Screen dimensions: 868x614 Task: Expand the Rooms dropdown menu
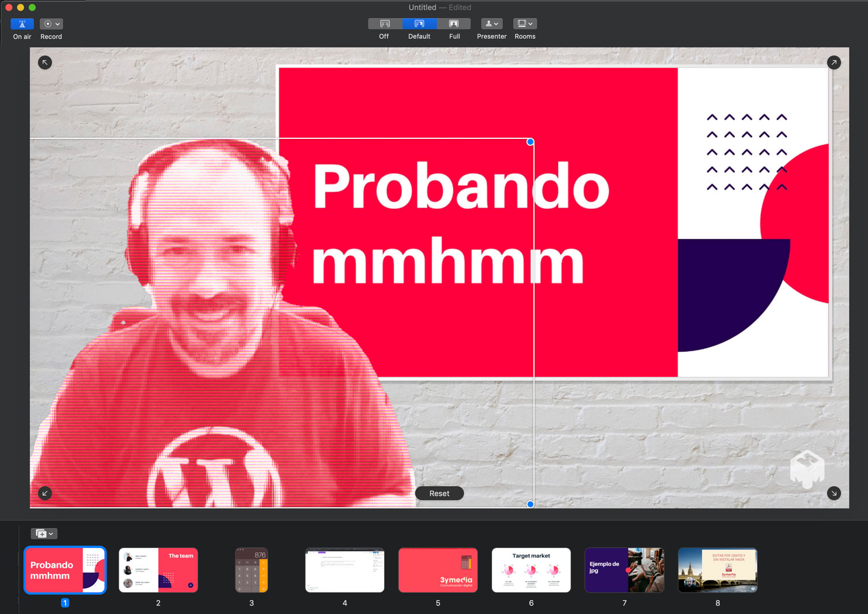[525, 24]
